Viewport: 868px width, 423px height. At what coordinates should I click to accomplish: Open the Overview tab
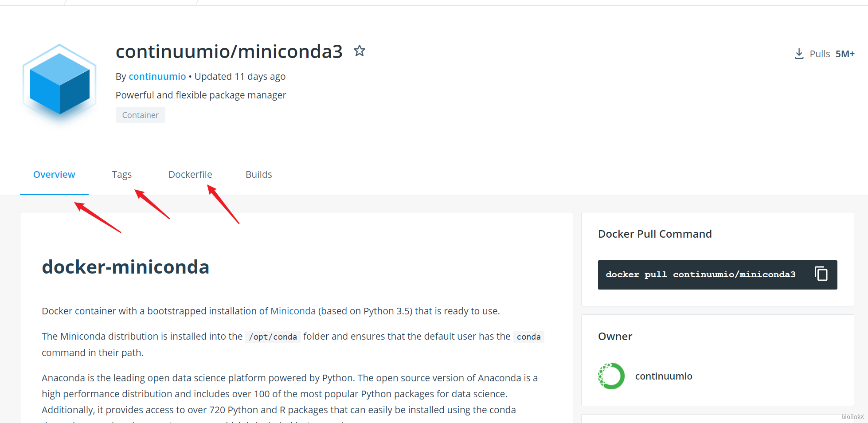[x=54, y=175]
